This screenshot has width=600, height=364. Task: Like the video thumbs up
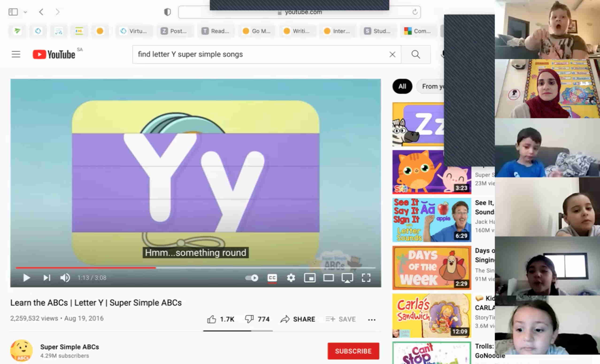point(221,319)
